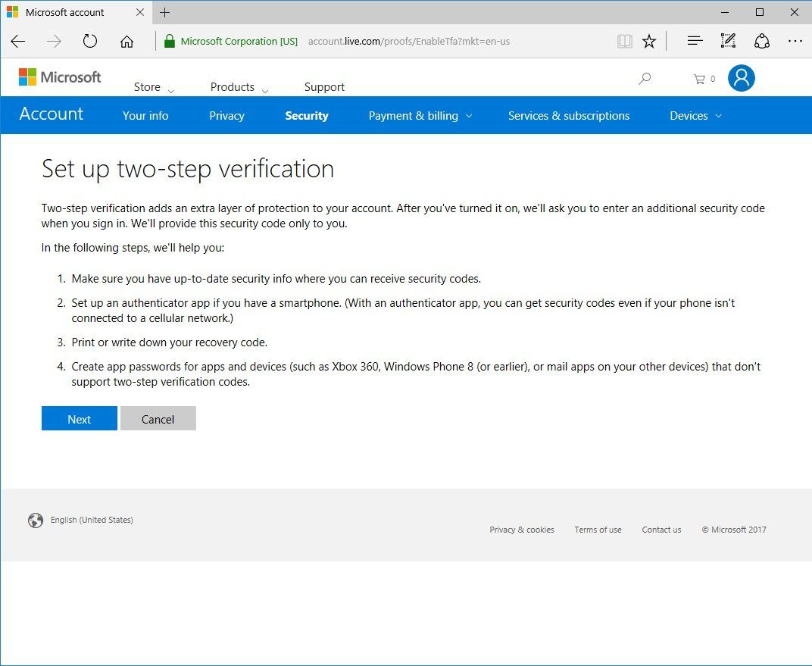Select the Privacy navigation item

(226, 115)
